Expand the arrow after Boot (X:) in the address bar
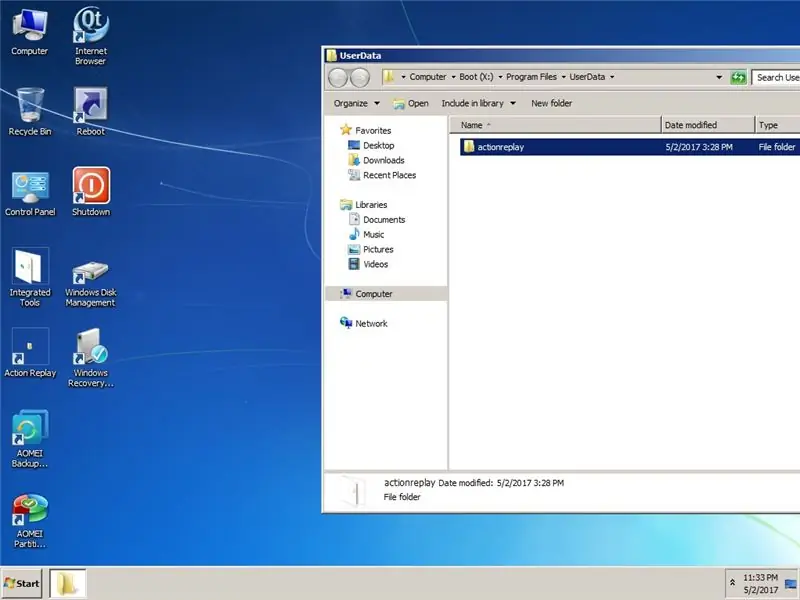 point(500,77)
